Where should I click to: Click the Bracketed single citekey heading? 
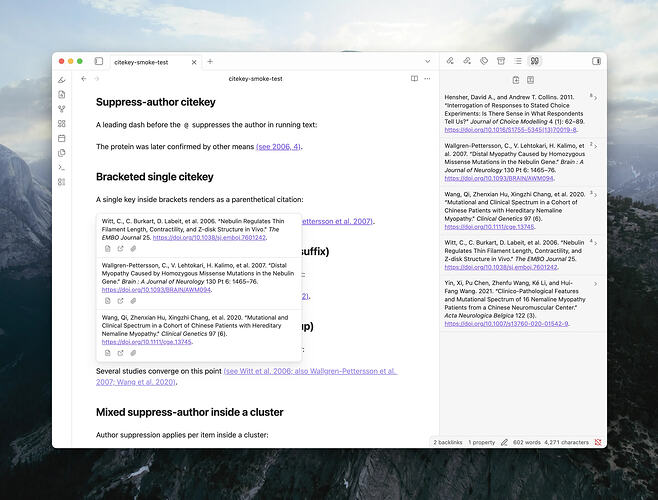click(x=154, y=177)
